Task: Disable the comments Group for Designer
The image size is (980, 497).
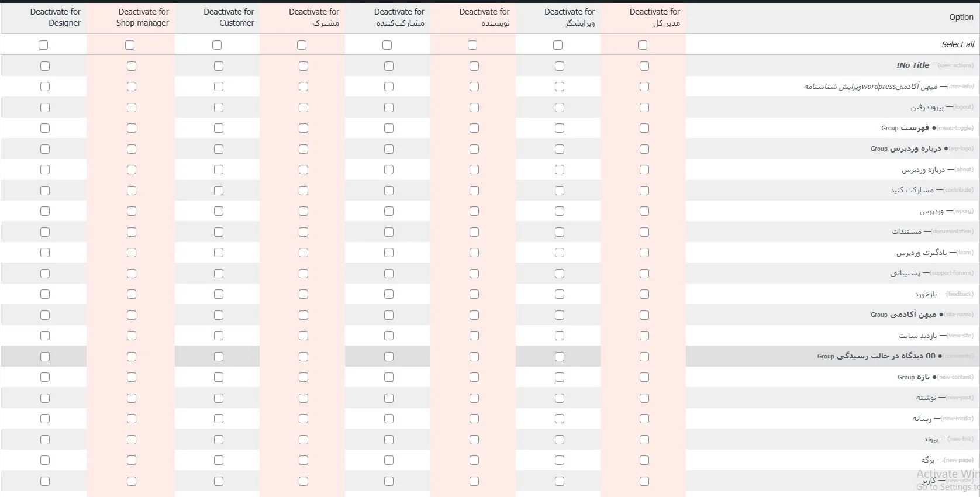Action: [x=45, y=356]
